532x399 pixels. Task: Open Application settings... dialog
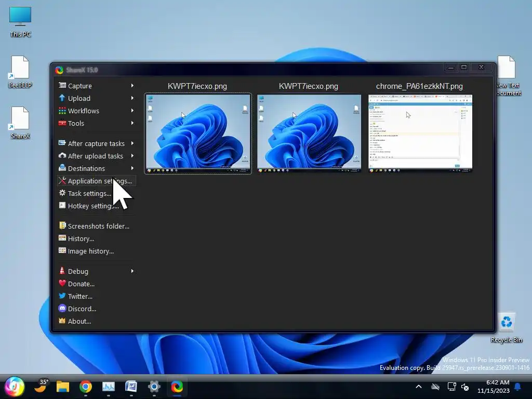coord(97,181)
